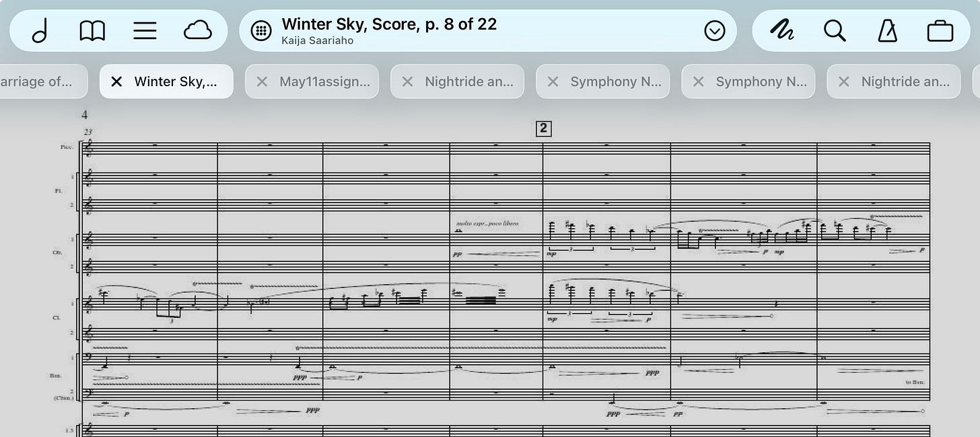Open the bookmarks book icon
This screenshot has height=437, width=980.
[x=92, y=31]
